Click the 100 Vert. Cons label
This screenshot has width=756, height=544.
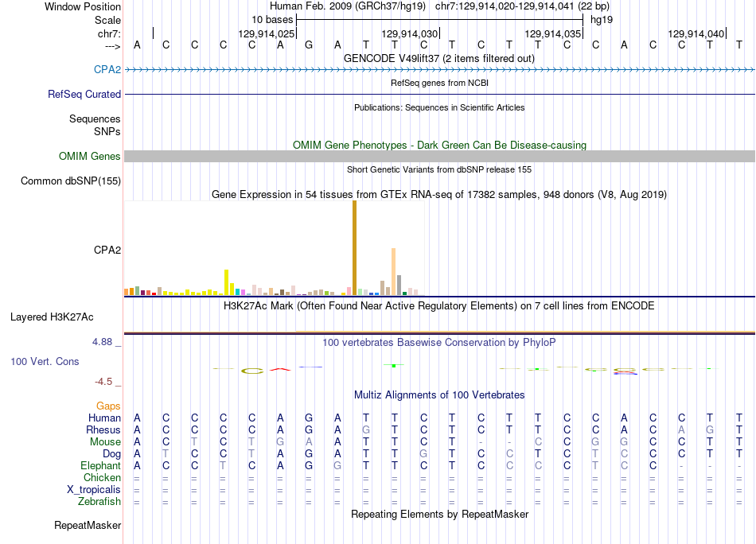pos(45,361)
